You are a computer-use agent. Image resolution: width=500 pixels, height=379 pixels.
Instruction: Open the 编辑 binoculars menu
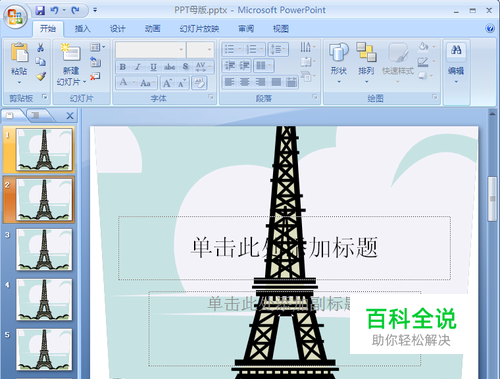tap(456, 62)
